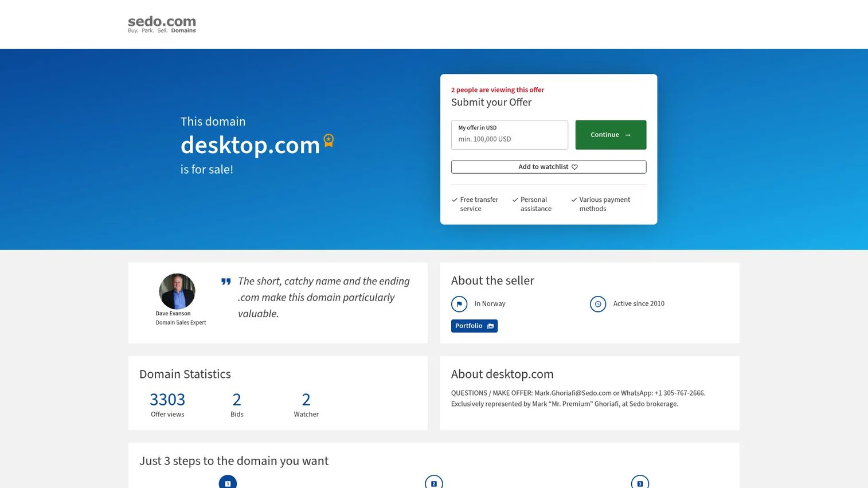Open the seller's Portfolio

pos(474,326)
